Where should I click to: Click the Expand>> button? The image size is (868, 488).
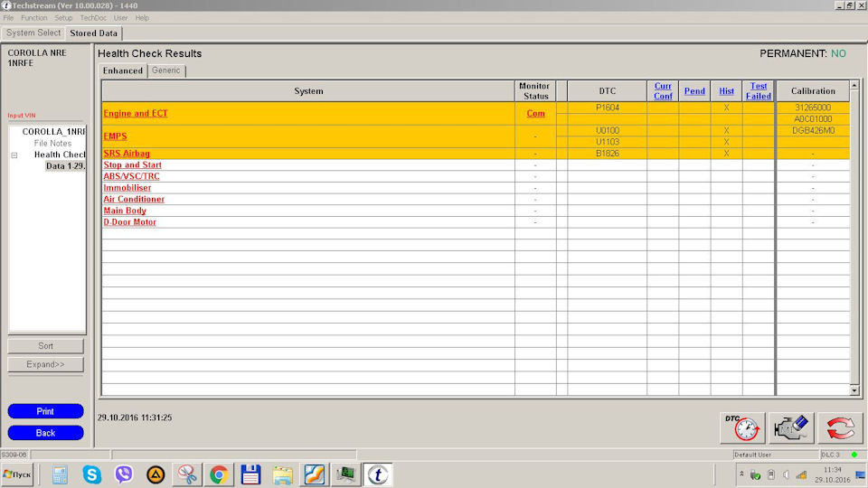45,364
